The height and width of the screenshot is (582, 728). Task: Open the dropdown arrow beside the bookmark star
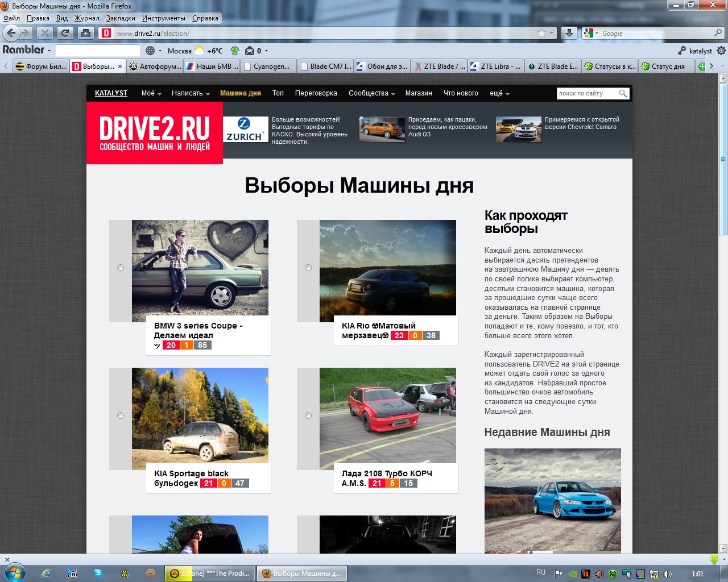pyautogui.click(x=551, y=33)
